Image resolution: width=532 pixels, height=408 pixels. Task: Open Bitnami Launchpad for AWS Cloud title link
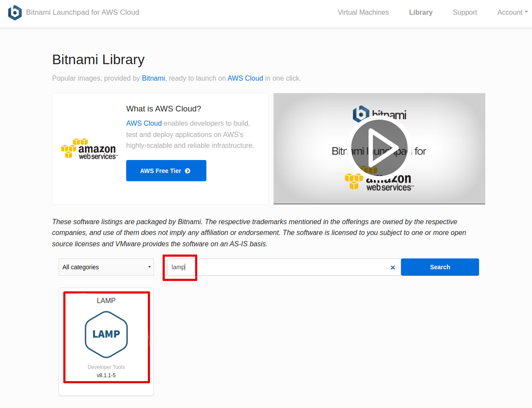pos(82,12)
